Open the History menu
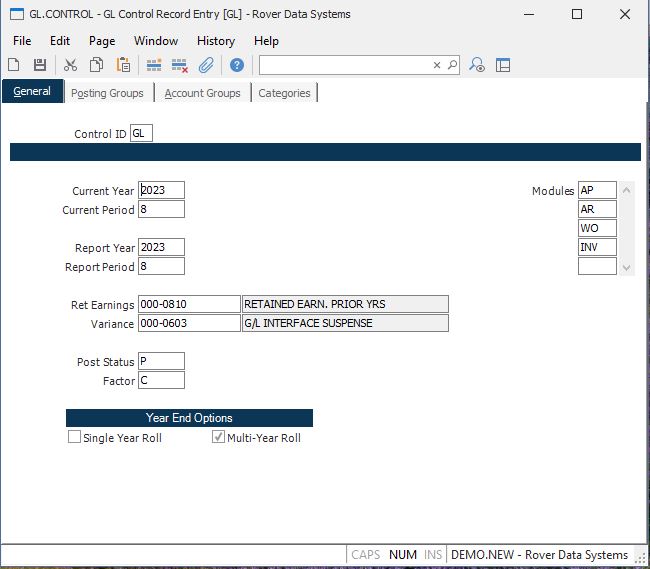The image size is (650, 569). (x=216, y=41)
